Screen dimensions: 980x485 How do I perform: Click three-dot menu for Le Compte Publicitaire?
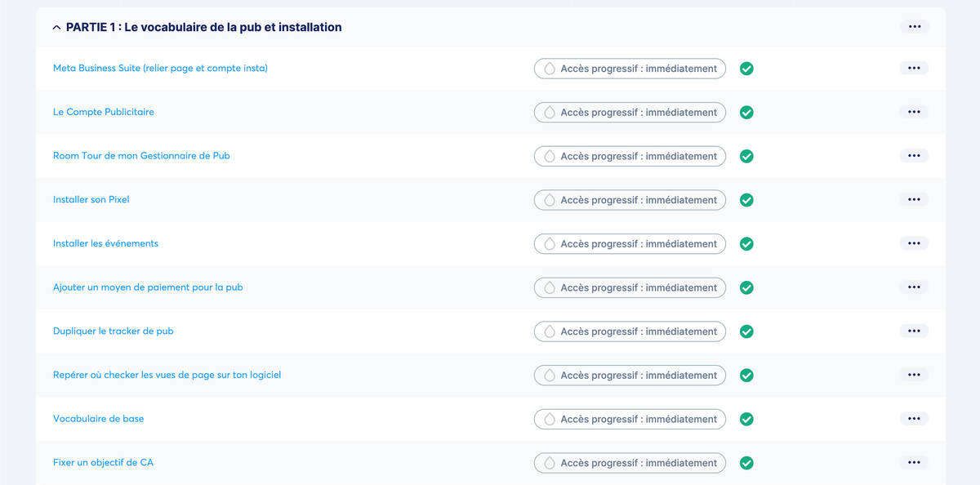914,112
